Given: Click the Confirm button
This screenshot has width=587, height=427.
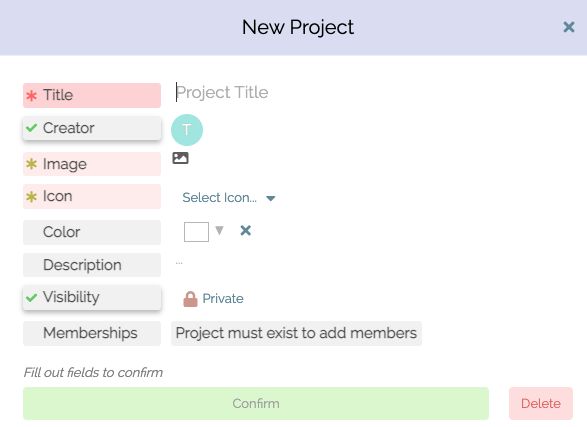Looking at the screenshot, I should (256, 403).
